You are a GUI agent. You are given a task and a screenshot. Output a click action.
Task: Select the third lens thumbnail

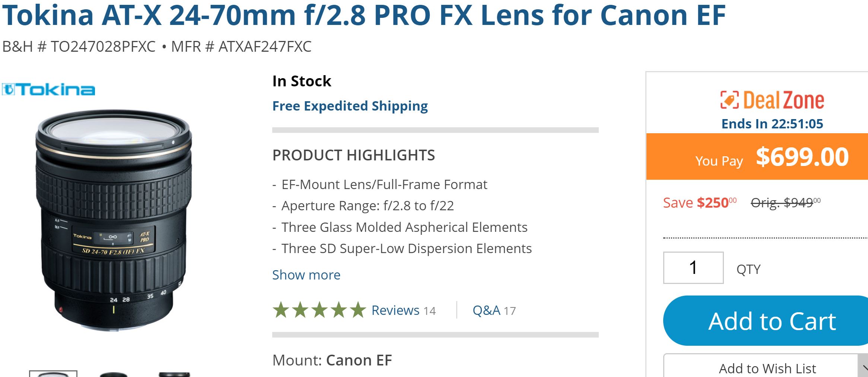click(174, 374)
